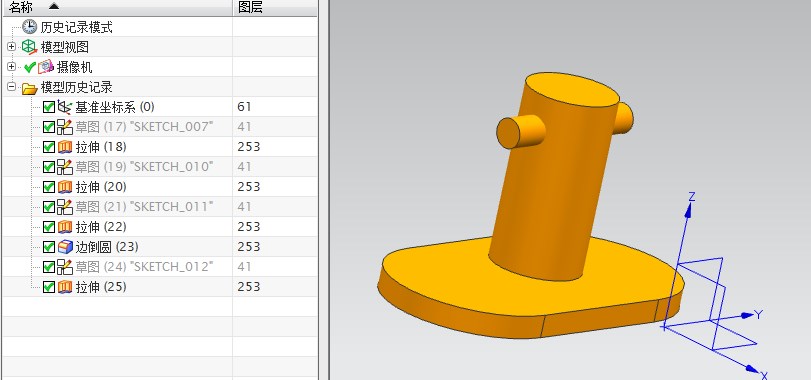811x380 pixels.
Task: Click the extrude icon of 拉伸 (20)
Action: pos(65,187)
